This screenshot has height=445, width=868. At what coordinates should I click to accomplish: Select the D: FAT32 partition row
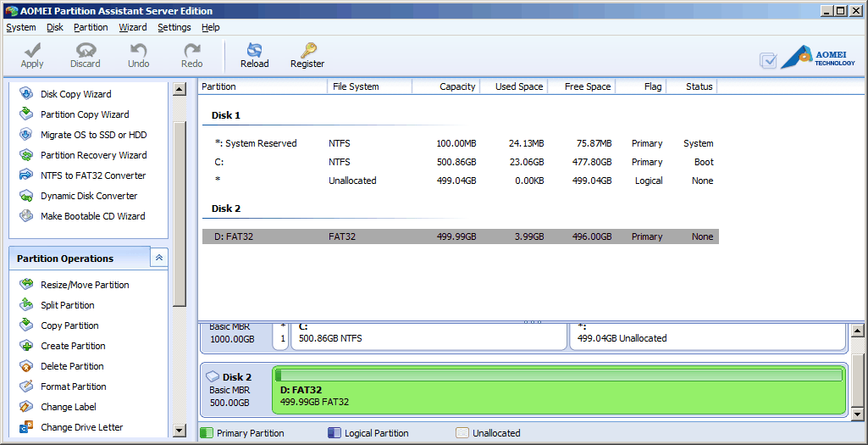(461, 236)
